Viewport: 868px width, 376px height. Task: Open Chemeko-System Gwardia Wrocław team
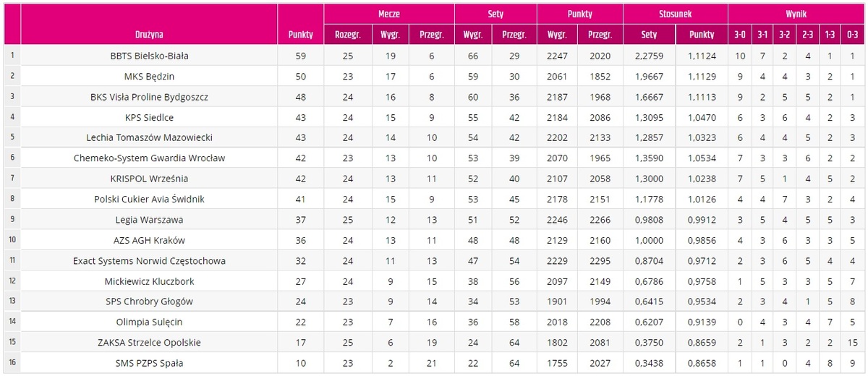click(149, 158)
